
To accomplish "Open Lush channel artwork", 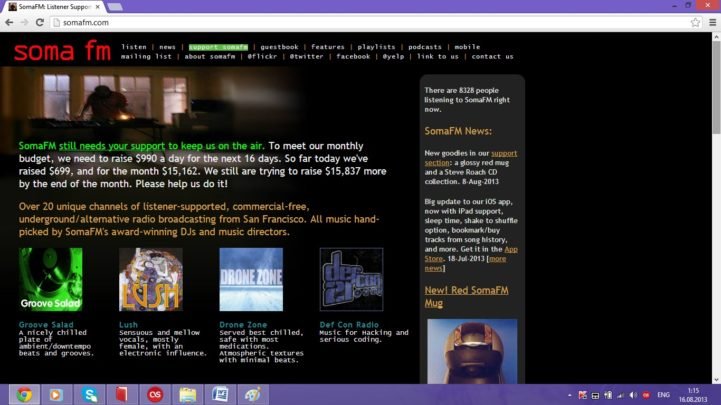I will [x=151, y=280].
